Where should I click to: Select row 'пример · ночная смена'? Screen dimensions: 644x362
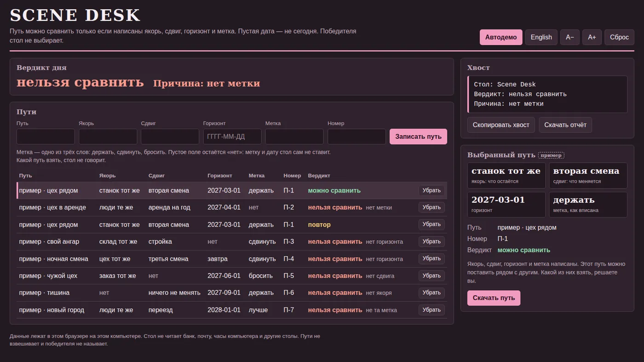232,259
